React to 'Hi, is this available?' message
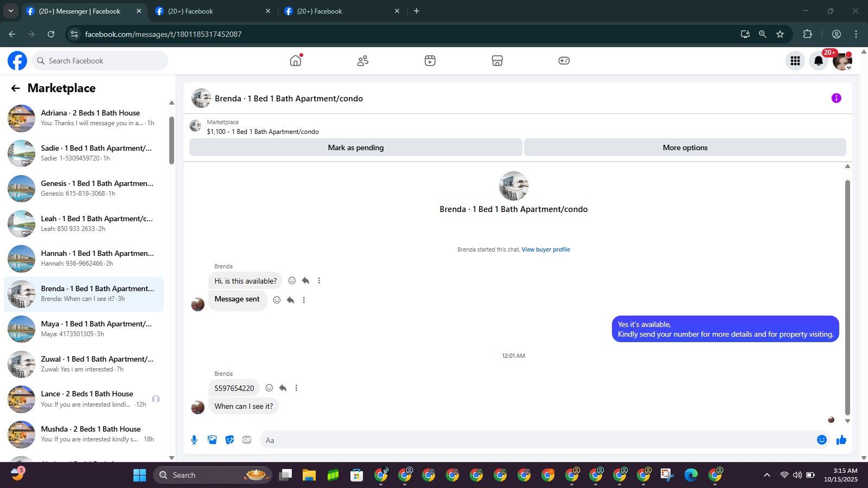Viewport: 868px width, 488px height. [292, 280]
